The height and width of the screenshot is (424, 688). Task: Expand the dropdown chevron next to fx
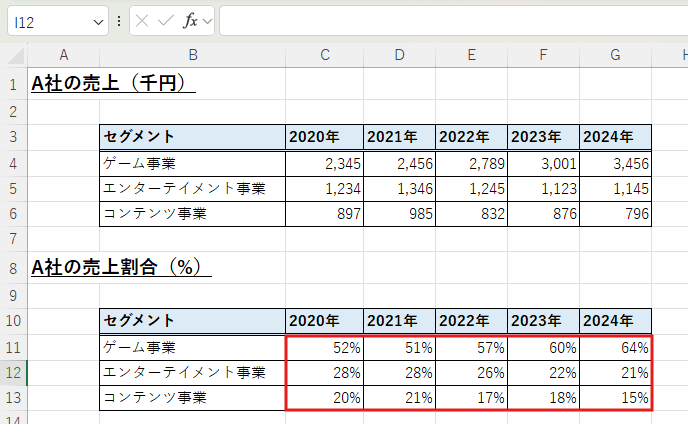pyautogui.click(x=206, y=21)
